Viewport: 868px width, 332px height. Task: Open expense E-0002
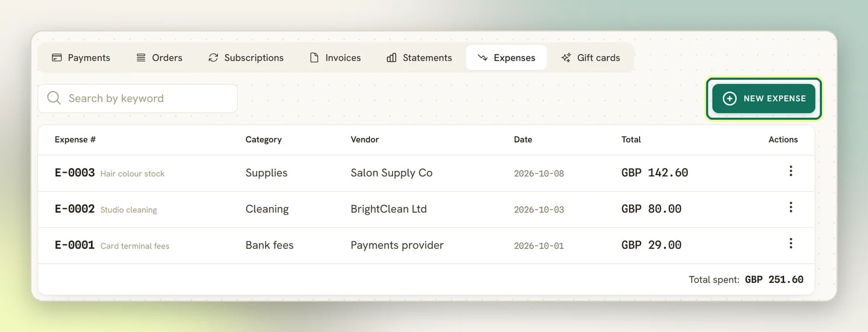(x=75, y=209)
